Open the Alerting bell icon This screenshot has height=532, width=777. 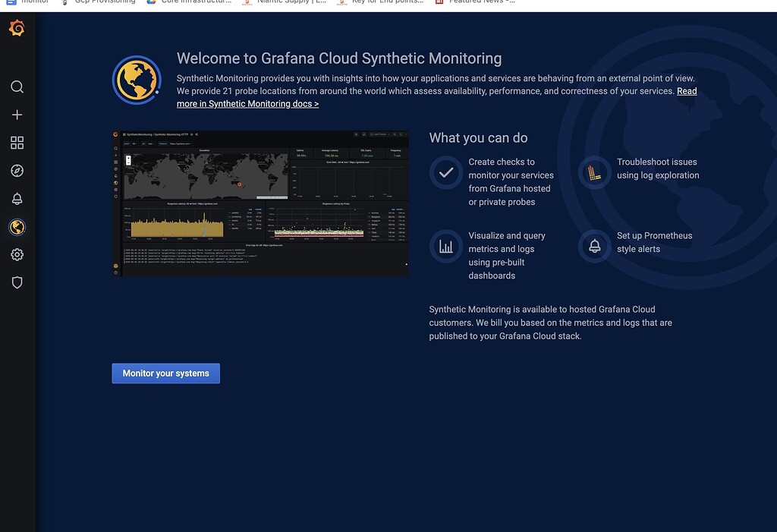pos(17,198)
